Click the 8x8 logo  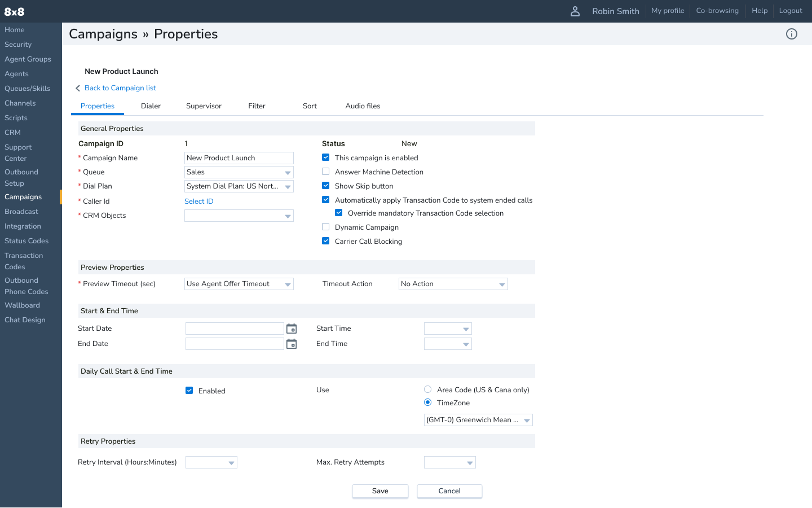(14, 11)
